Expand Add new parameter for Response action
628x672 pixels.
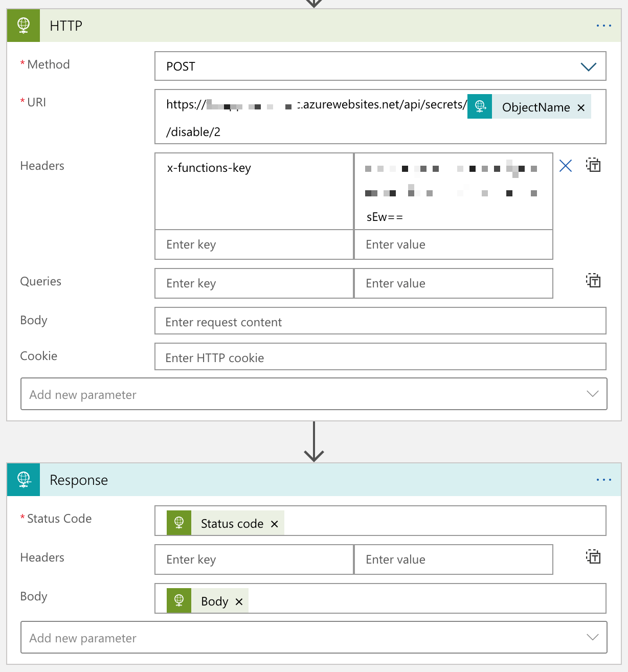pyautogui.click(x=592, y=637)
